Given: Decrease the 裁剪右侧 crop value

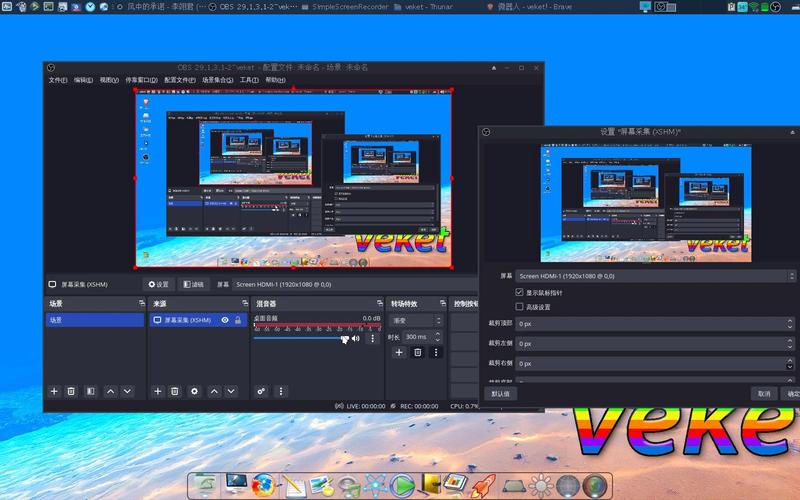Looking at the screenshot, I should coord(790,366).
